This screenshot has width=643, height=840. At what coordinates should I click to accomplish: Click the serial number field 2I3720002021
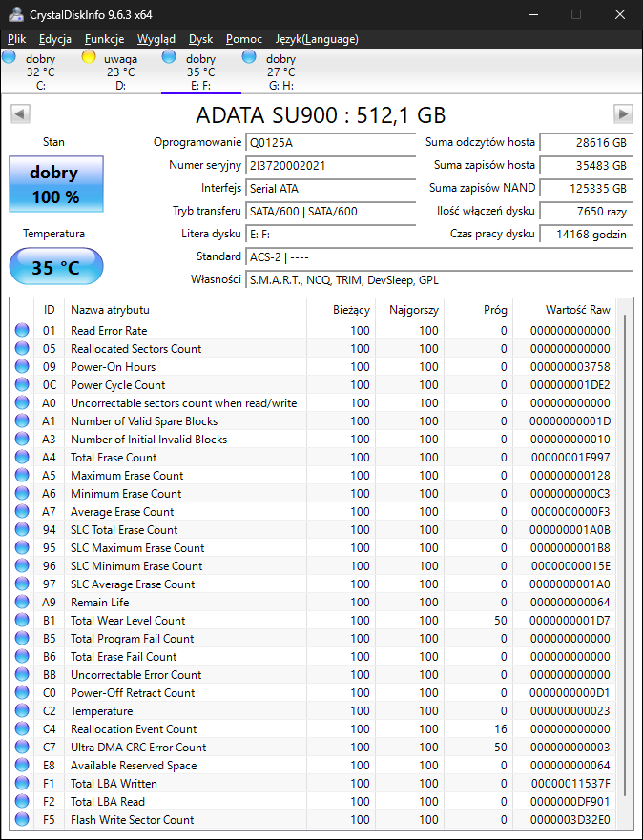click(x=331, y=166)
